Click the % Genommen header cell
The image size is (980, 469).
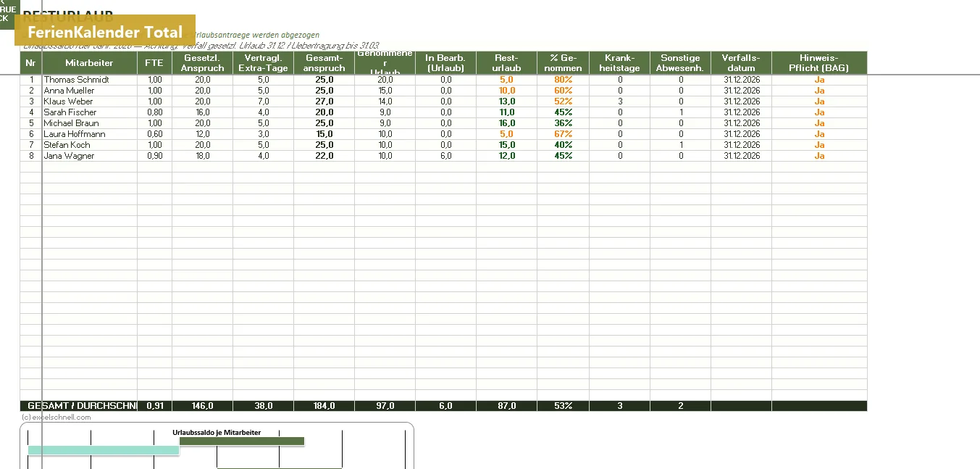click(x=563, y=63)
